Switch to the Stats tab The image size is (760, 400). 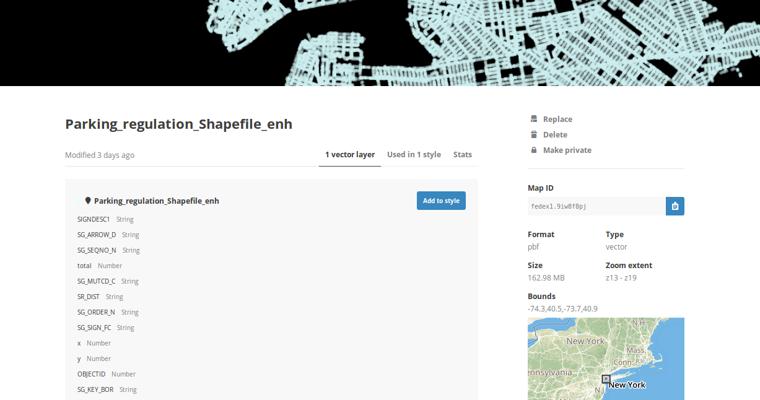point(462,155)
